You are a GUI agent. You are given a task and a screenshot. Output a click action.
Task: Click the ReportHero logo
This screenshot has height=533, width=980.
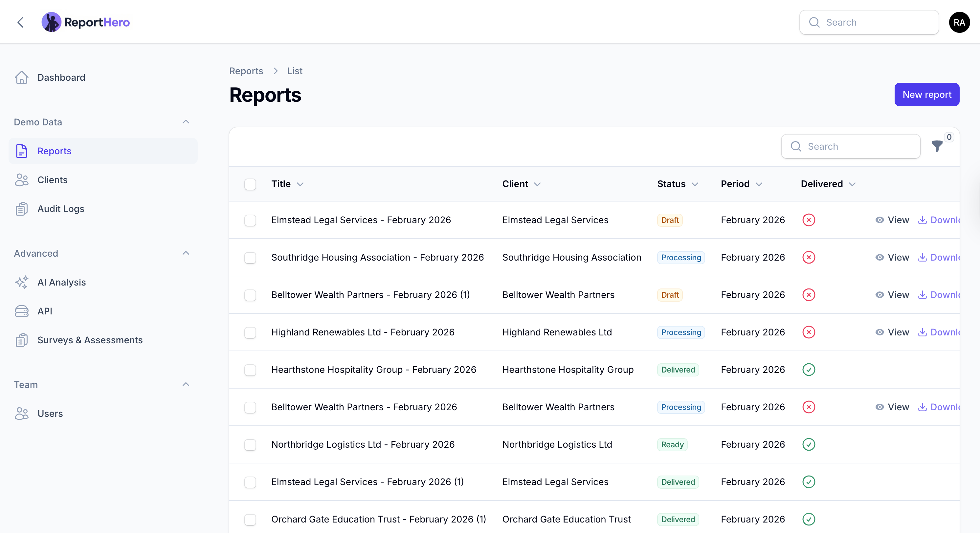pos(86,22)
